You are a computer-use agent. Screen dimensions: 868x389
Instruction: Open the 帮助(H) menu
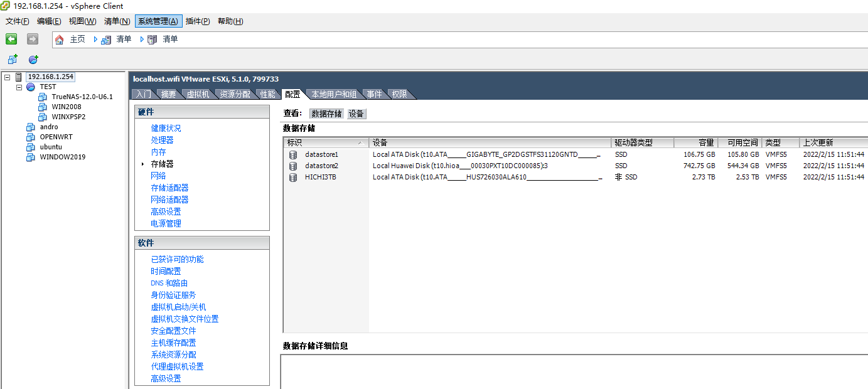(230, 21)
